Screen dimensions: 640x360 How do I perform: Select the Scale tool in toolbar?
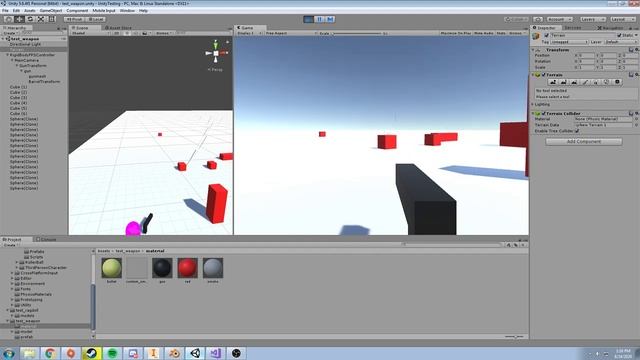pos(41,19)
